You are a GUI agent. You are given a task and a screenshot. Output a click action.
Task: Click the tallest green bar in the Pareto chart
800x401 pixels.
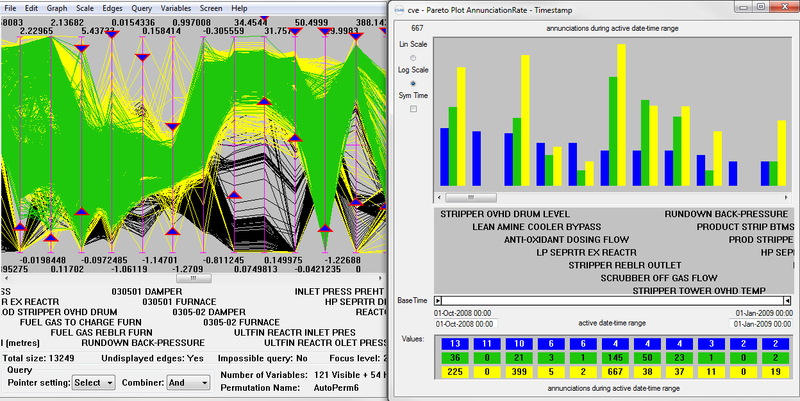click(x=613, y=131)
